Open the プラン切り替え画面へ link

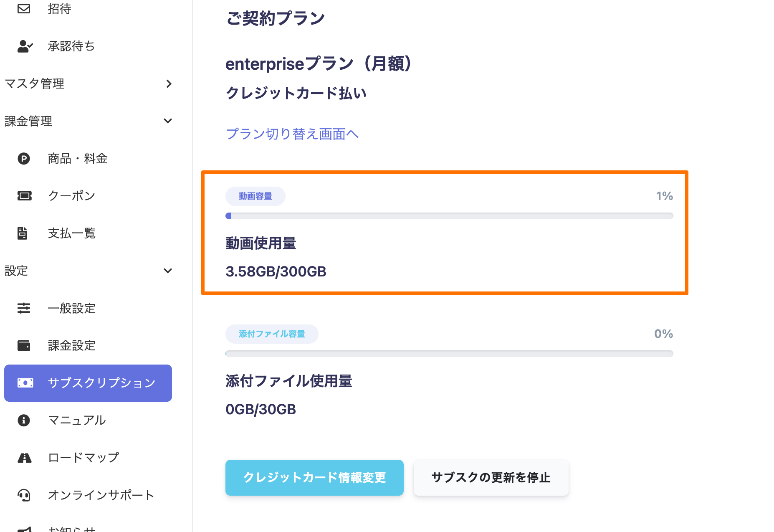tap(292, 134)
